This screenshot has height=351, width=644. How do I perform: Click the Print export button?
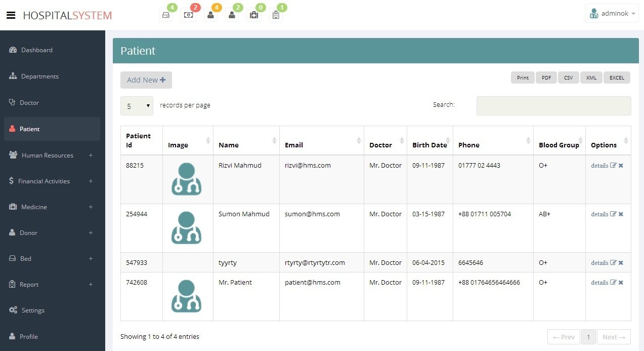(523, 77)
